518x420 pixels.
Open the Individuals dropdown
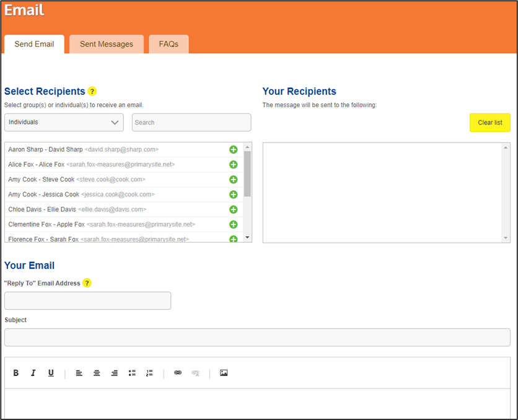[64, 123]
